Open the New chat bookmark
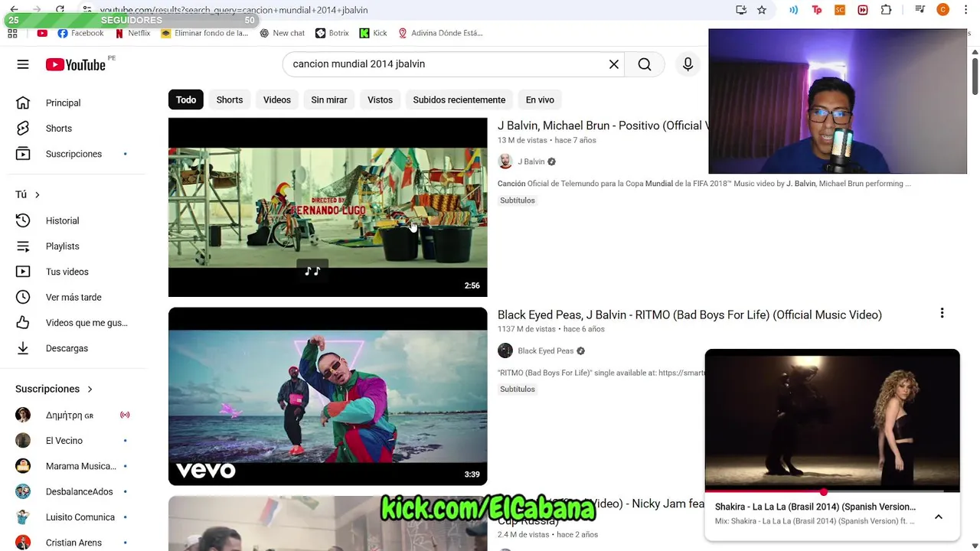Image resolution: width=980 pixels, height=551 pixels. [x=282, y=33]
